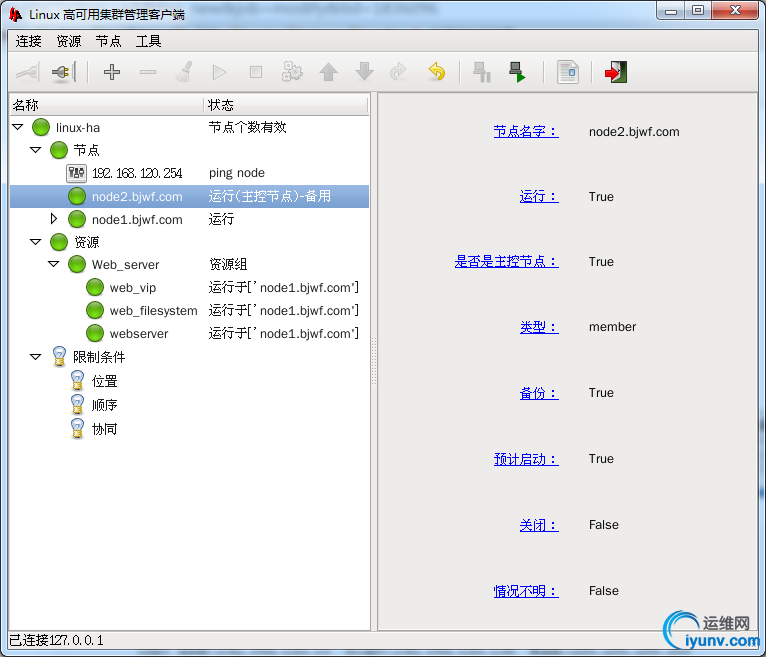This screenshot has width=766, height=657.
Task: Click the 节点个数有效 status text
Action: tap(247, 127)
